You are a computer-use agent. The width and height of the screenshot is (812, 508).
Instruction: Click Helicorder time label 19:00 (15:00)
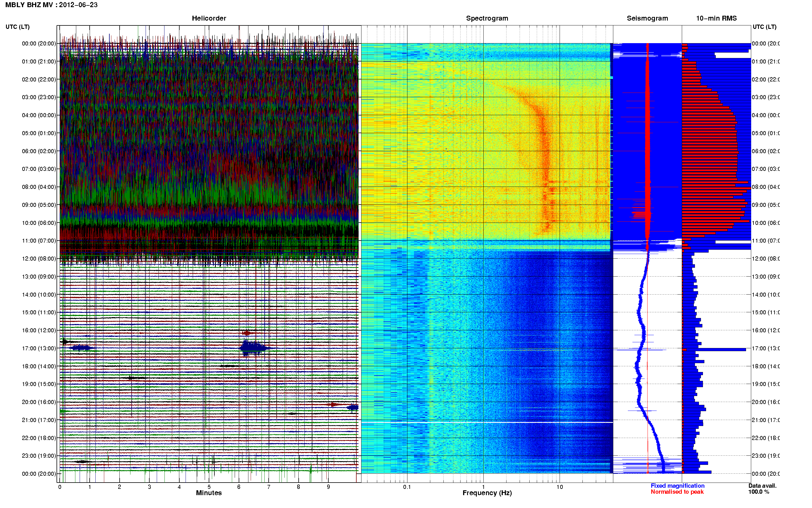click(x=39, y=384)
